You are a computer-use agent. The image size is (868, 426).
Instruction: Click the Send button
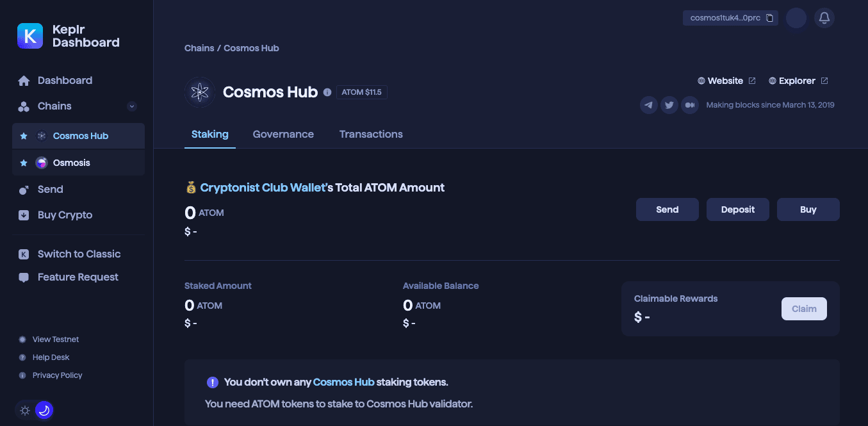pyautogui.click(x=667, y=209)
